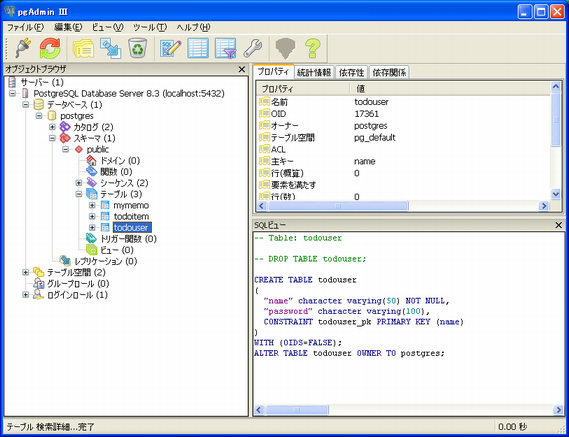Click the create object toolbar icon
This screenshot has height=437, width=569.
click(x=110, y=48)
